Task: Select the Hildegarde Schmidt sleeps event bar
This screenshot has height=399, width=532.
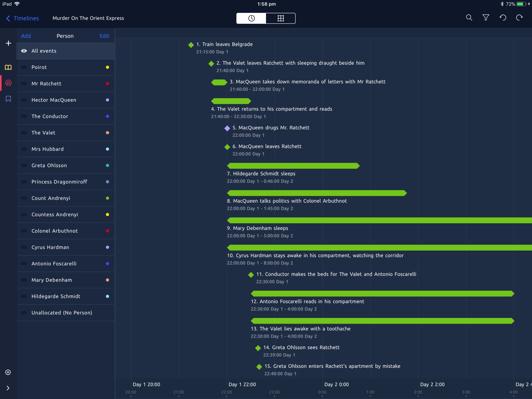Action: click(x=293, y=166)
